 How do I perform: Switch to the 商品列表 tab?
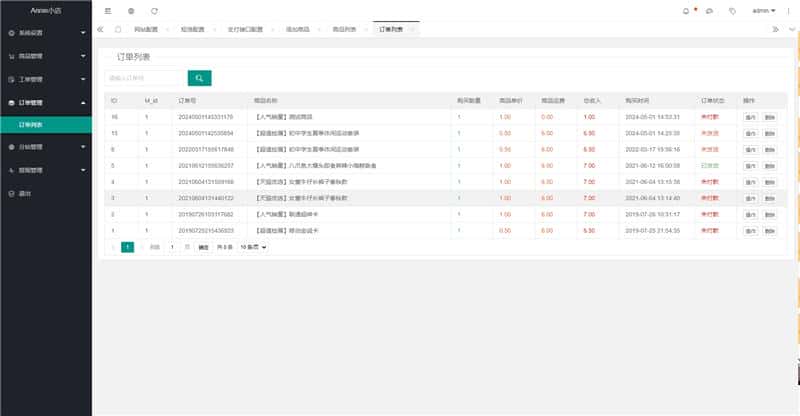[x=344, y=30]
